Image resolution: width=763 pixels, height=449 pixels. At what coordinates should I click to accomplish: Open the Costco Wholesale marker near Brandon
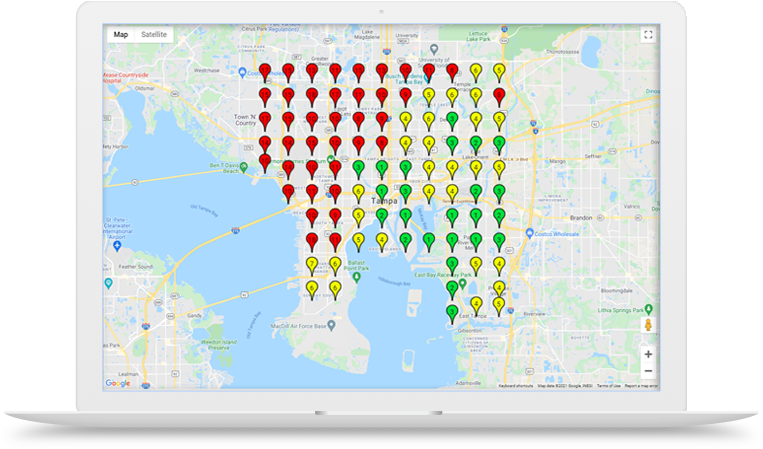530,233
